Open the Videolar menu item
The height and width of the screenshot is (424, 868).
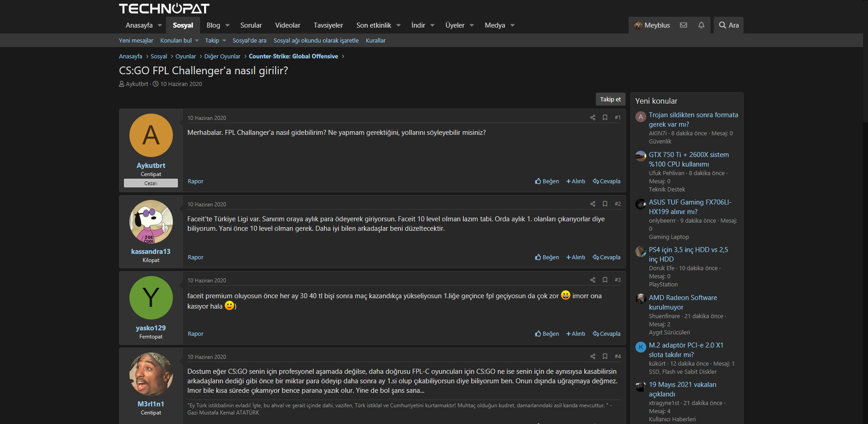click(x=288, y=25)
